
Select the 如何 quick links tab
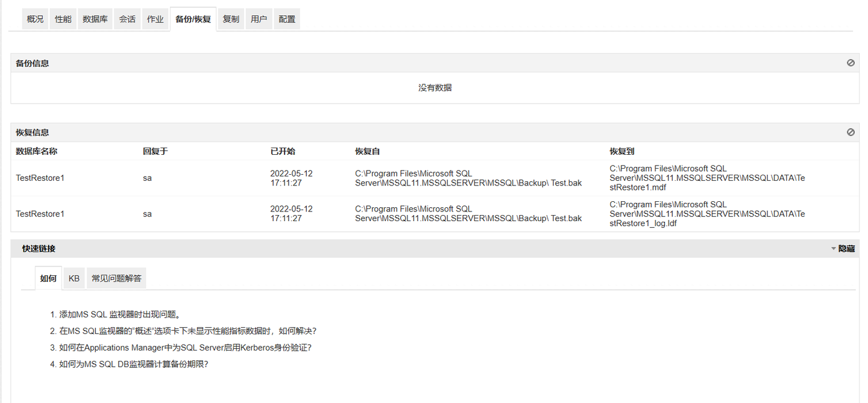tap(48, 278)
